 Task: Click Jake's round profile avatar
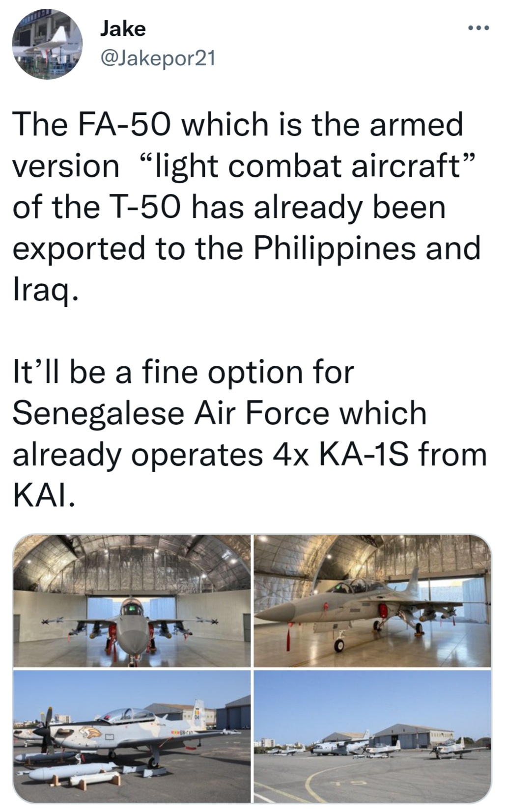coord(47,44)
